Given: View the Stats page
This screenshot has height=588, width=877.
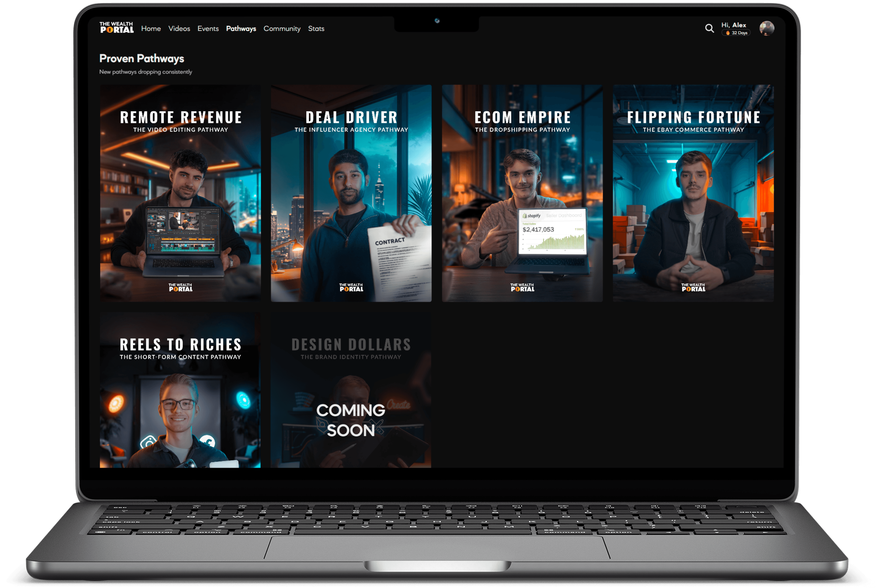Looking at the screenshot, I should point(316,29).
